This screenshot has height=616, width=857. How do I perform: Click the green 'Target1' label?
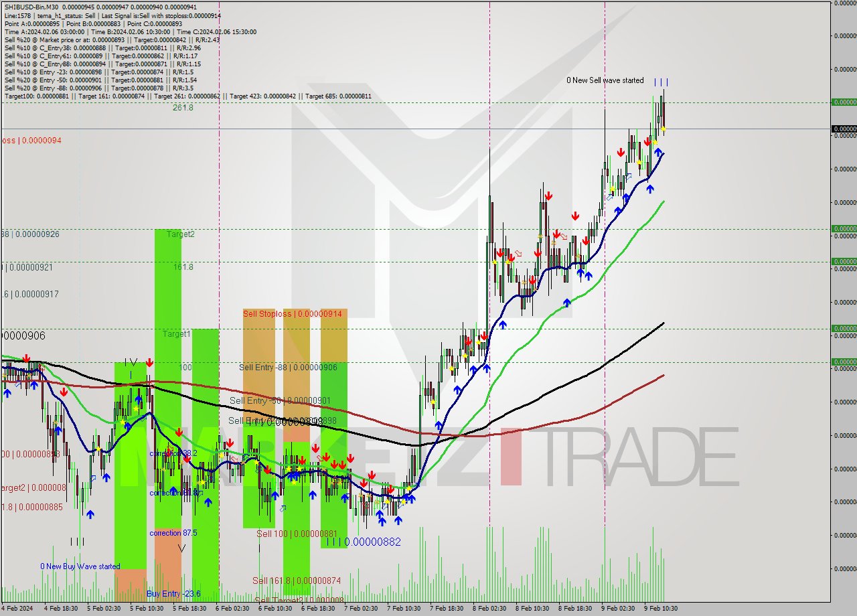[x=177, y=333]
